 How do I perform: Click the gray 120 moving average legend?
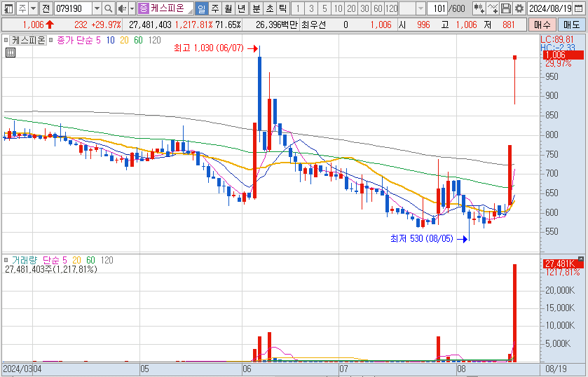pyautogui.click(x=154, y=40)
